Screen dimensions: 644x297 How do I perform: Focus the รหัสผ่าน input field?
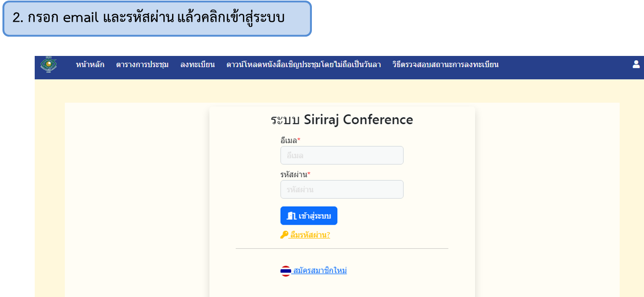click(x=342, y=189)
